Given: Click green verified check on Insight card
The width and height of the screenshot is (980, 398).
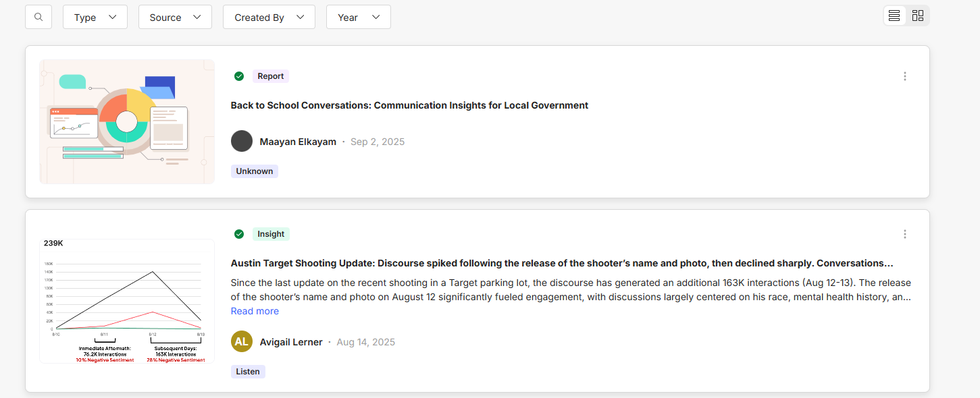Looking at the screenshot, I should click(x=239, y=234).
